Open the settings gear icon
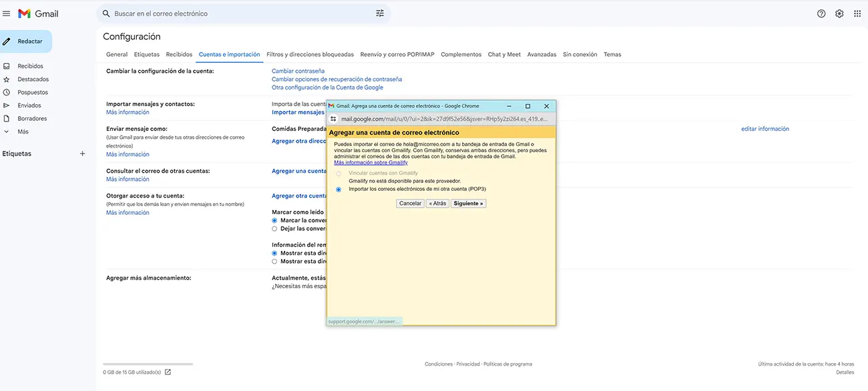The image size is (868, 391). pyautogui.click(x=839, y=13)
